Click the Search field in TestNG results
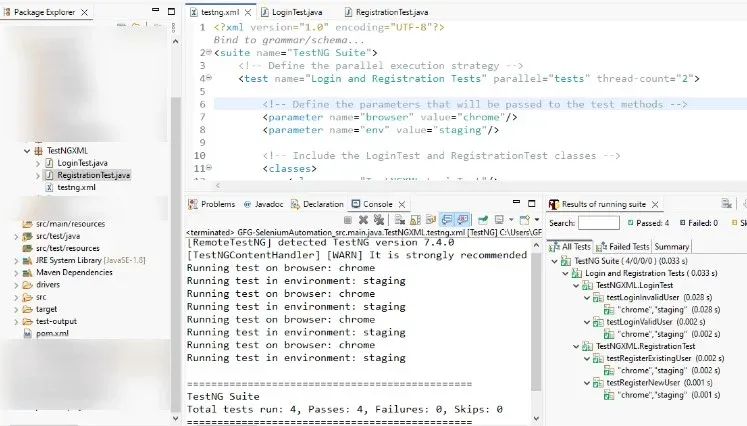Viewport: 747px width, 426px height. pyautogui.click(x=598, y=223)
